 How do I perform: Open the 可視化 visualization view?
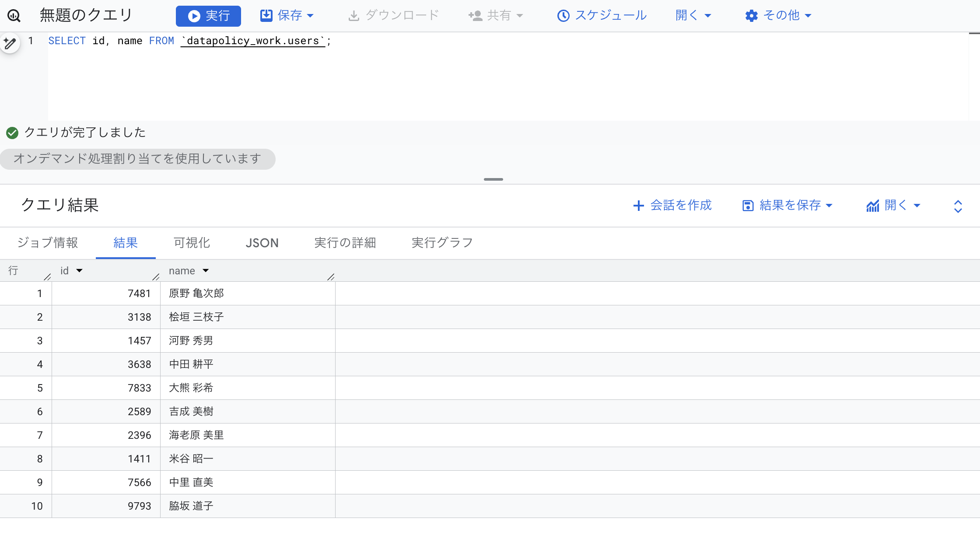tap(192, 243)
